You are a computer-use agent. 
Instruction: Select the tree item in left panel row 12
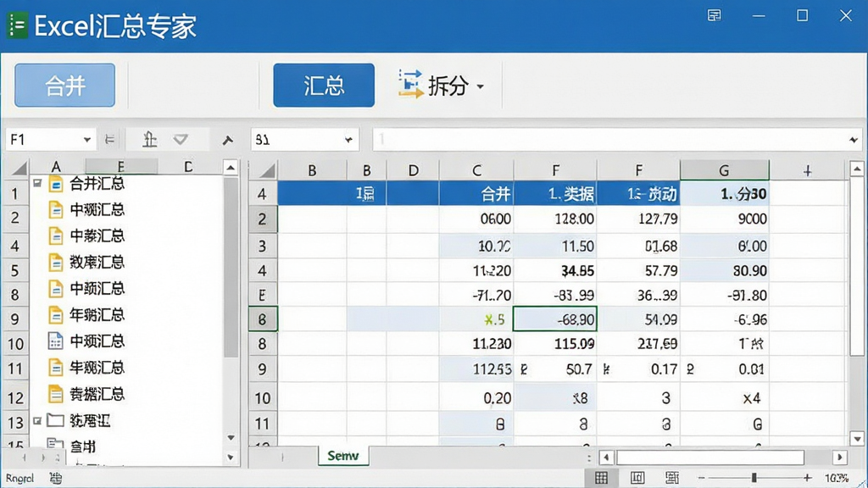97,394
